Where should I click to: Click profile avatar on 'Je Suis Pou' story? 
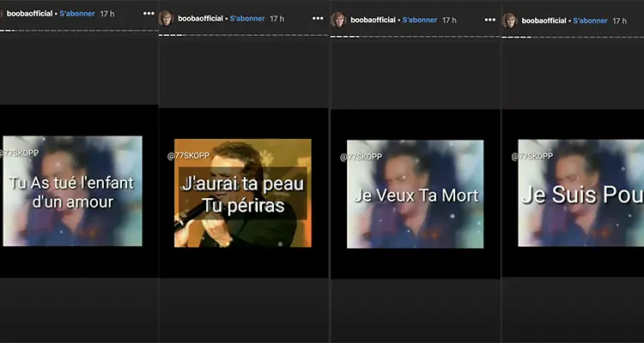tap(509, 19)
